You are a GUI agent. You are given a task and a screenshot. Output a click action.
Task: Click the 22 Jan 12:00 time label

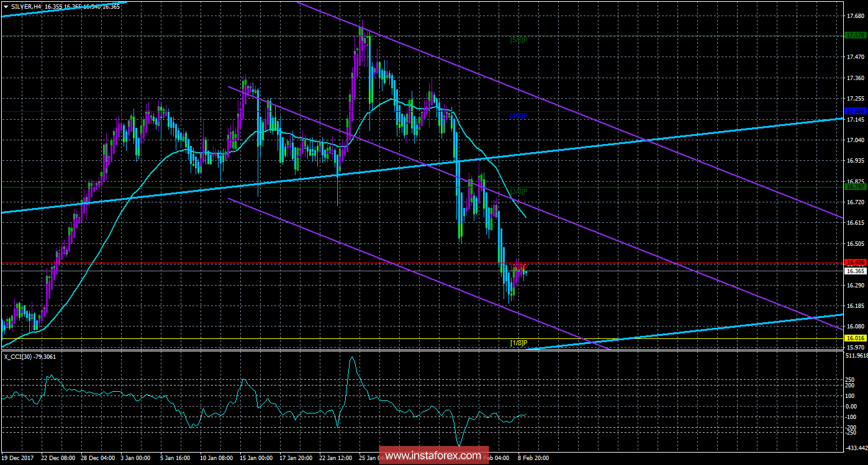(336, 458)
